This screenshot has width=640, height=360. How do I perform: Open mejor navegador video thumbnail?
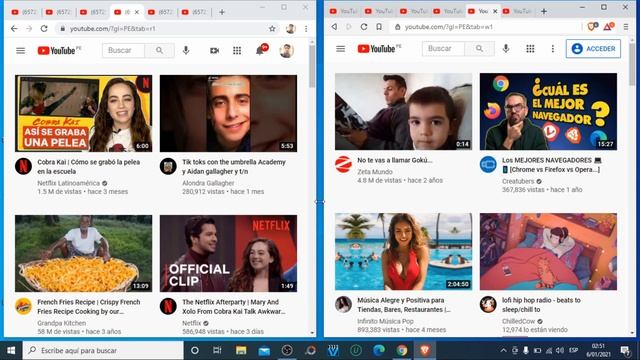click(x=548, y=111)
